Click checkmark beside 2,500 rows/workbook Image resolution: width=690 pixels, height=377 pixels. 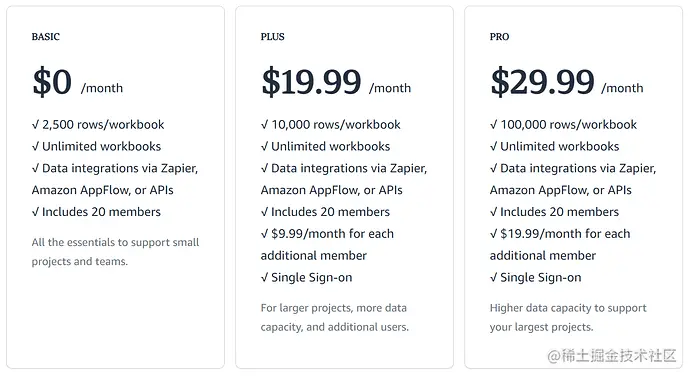click(35, 125)
